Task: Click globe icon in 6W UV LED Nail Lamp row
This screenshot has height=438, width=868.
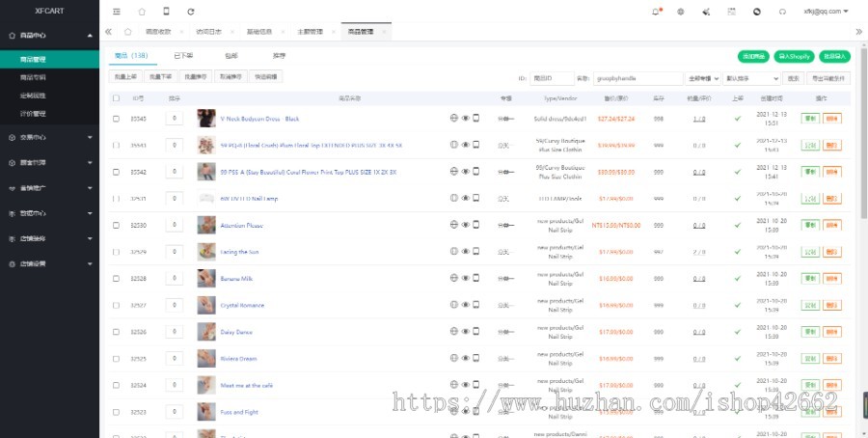Action: [454, 198]
